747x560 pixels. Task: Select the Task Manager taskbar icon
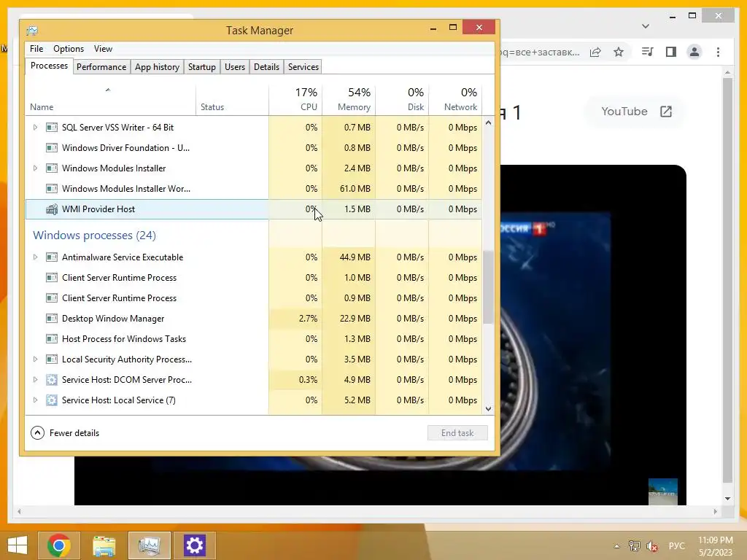149,545
